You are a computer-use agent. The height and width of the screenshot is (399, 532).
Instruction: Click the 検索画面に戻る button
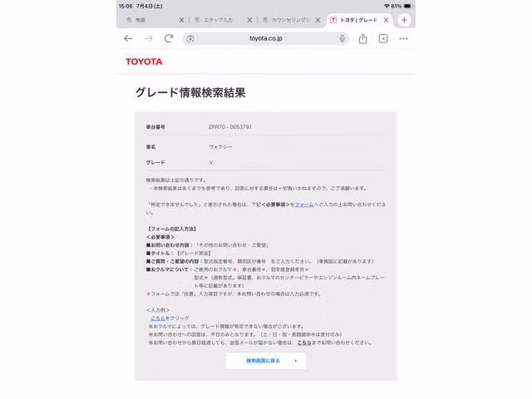266,361
